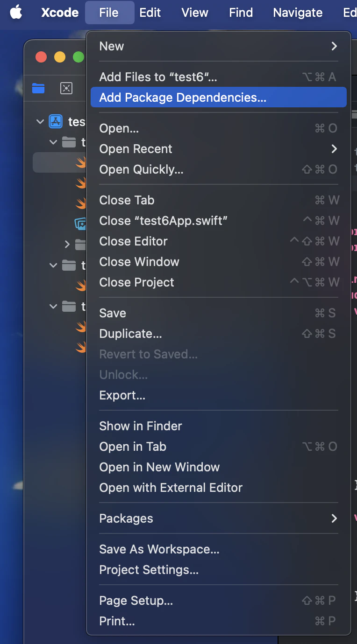
Task: Choose Export…
Action: (x=219, y=395)
